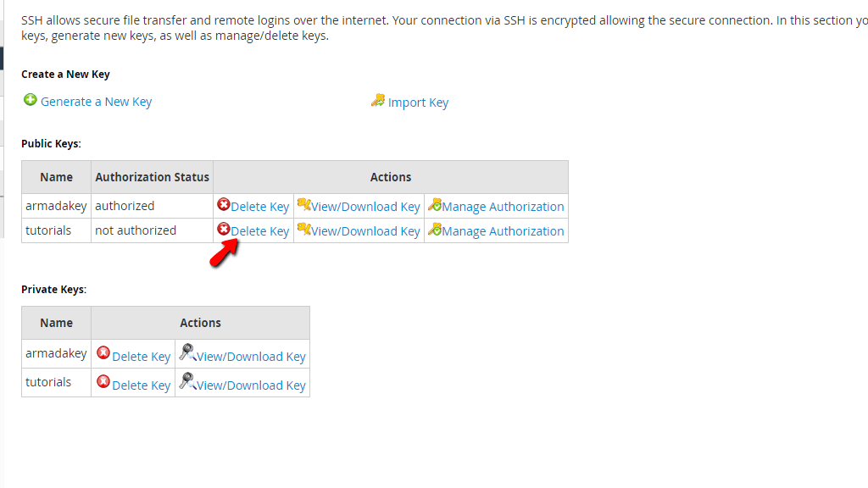Click Manage Authorization icon for tutorials key
The image size is (868, 488).
pos(435,230)
